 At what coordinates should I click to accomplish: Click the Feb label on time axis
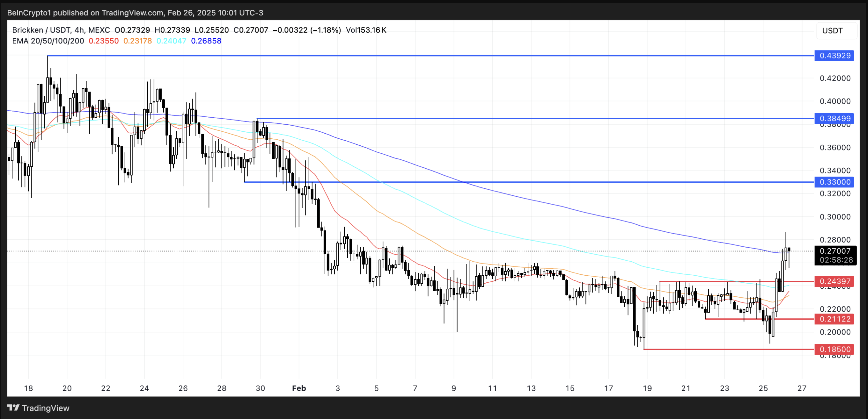[299, 388]
